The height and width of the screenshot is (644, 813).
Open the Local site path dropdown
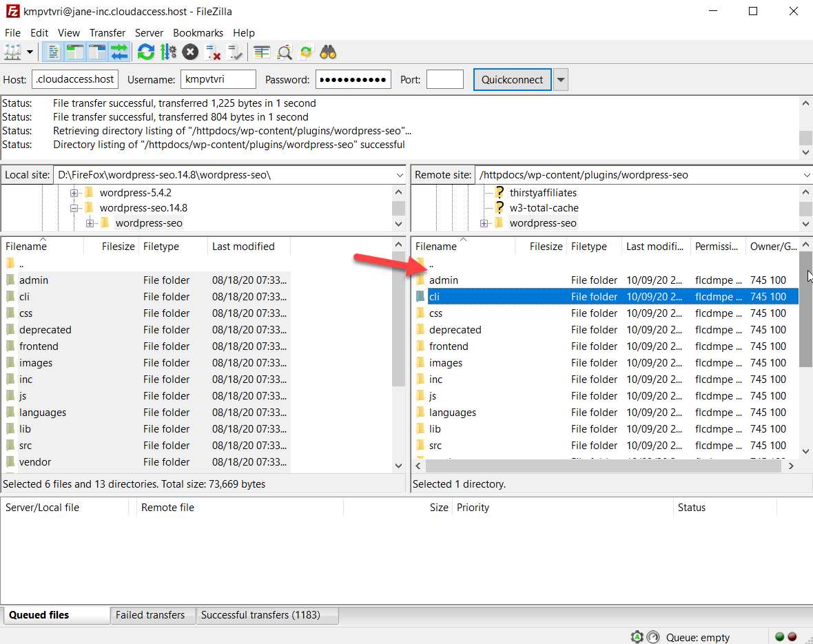tap(399, 175)
